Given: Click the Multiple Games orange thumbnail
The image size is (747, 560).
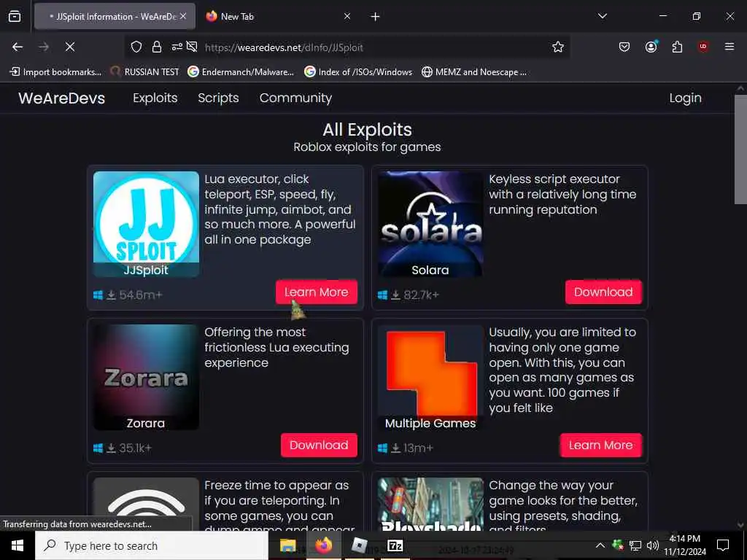Looking at the screenshot, I should [430, 377].
